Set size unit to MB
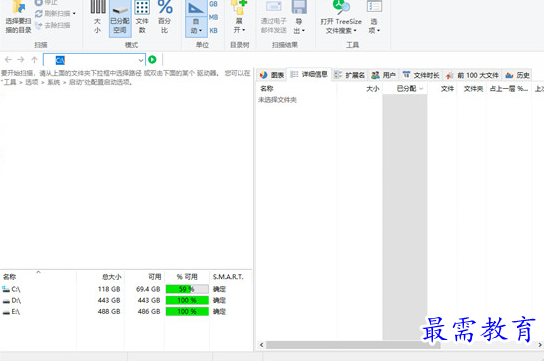The image size is (544, 361). coord(213,17)
